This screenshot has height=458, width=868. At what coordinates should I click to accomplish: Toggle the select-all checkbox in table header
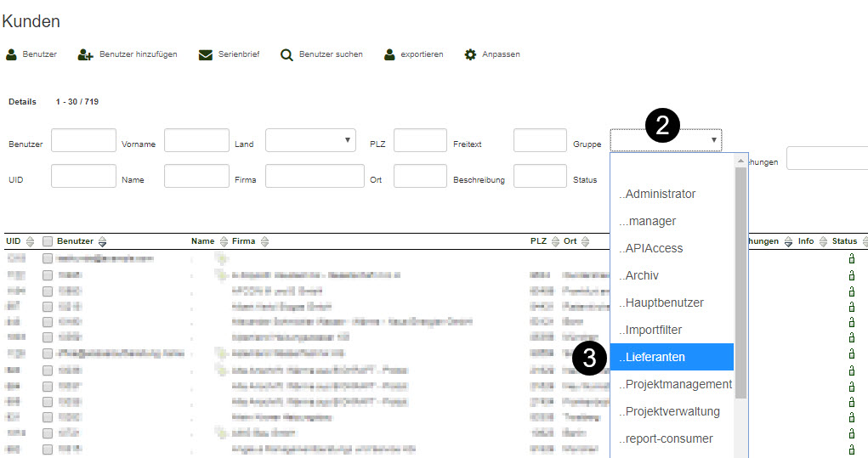point(48,242)
